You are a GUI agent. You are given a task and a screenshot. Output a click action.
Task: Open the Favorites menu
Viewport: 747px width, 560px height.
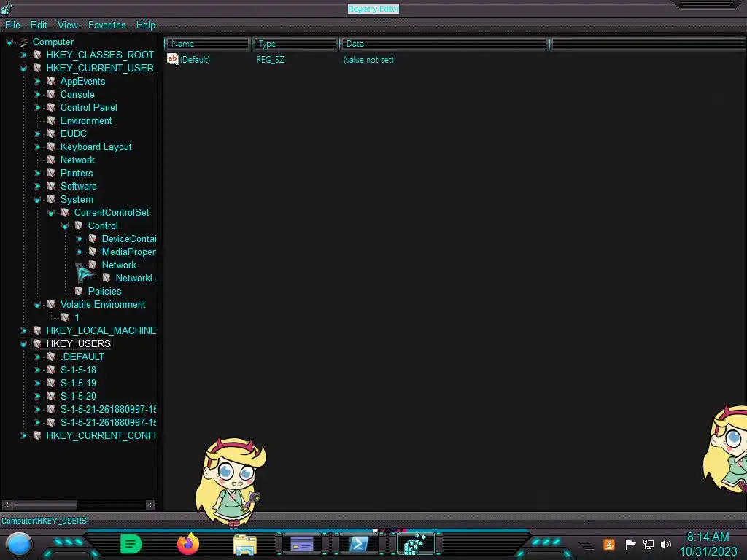[x=107, y=26]
